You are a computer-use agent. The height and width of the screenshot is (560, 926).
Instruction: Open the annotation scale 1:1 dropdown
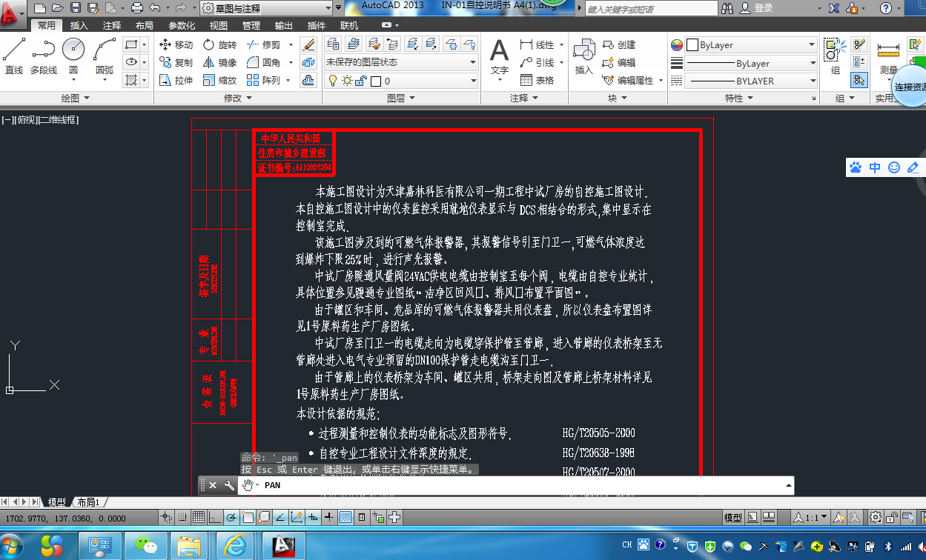coord(812,517)
